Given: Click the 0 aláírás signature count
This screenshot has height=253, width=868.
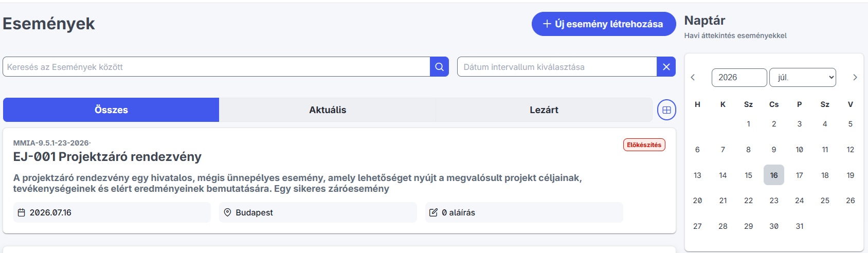Looking at the screenshot, I should [x=524, y=212].
